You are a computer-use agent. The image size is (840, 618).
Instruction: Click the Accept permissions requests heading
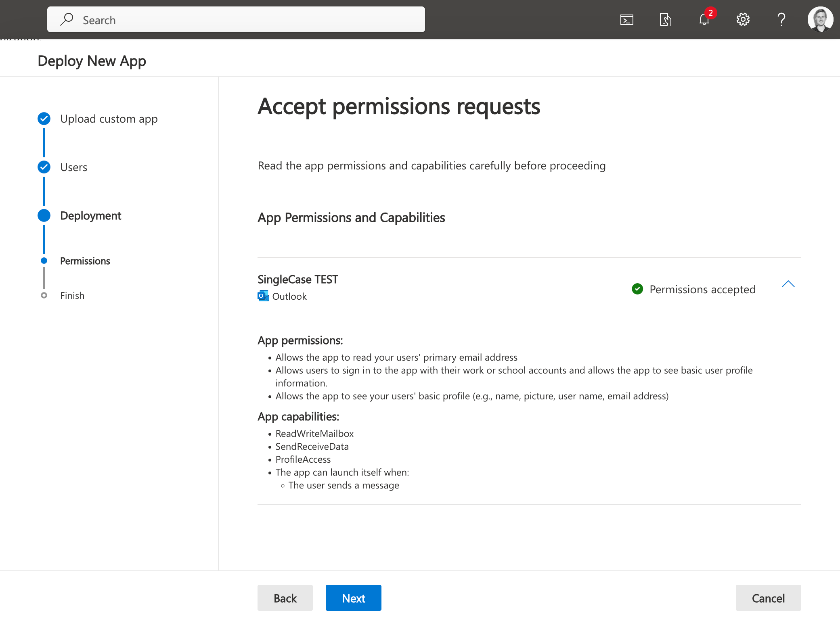399,106
